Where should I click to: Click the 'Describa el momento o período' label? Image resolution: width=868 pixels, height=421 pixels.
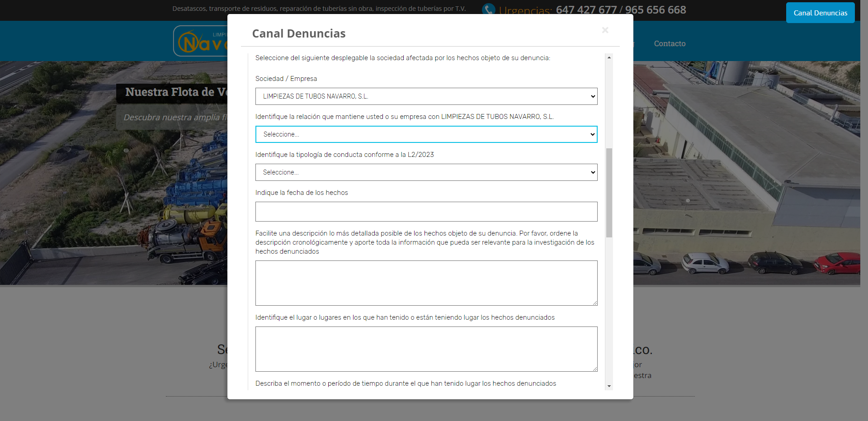(x=406, y=383)
